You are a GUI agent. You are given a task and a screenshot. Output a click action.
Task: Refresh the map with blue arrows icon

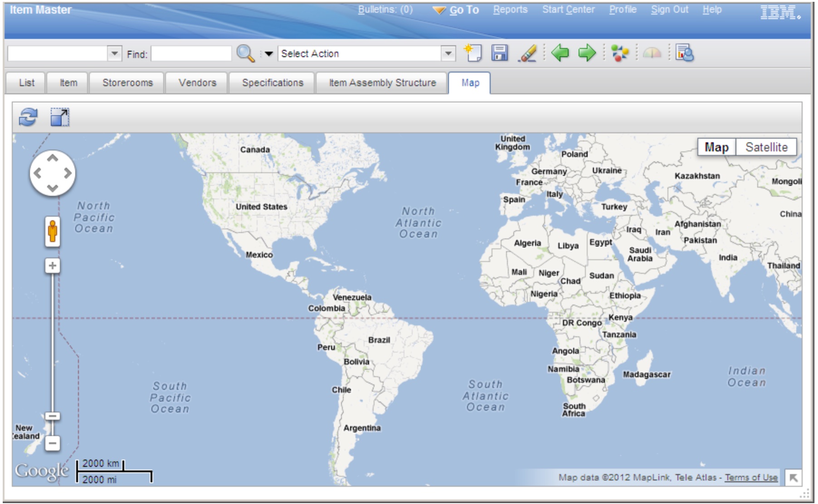click(28, 117)
